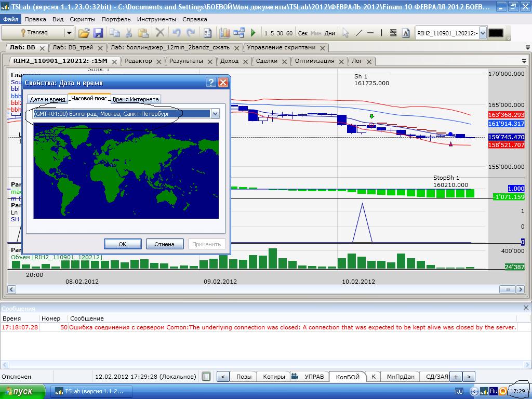
Task: Click the black color swatch in toolbar
Action: point(496,33)
